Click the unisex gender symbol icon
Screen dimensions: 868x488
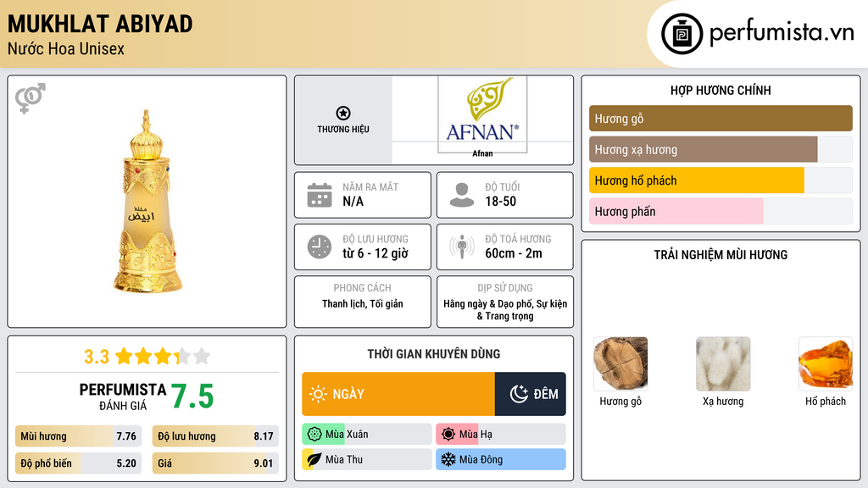(x=31, y=98)
